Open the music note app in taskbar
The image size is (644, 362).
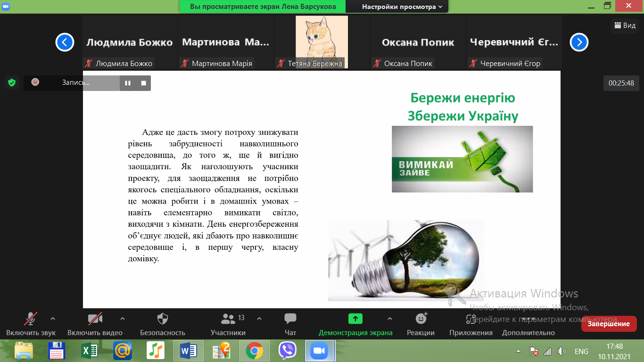pyautogui.click(x=156, y=351)
